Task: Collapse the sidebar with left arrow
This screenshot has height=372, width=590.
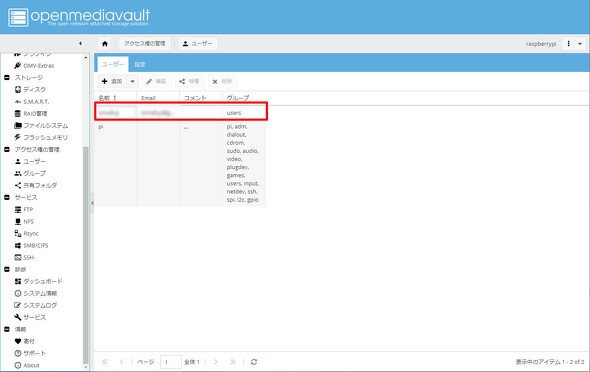Action: [x=81, y=44]
